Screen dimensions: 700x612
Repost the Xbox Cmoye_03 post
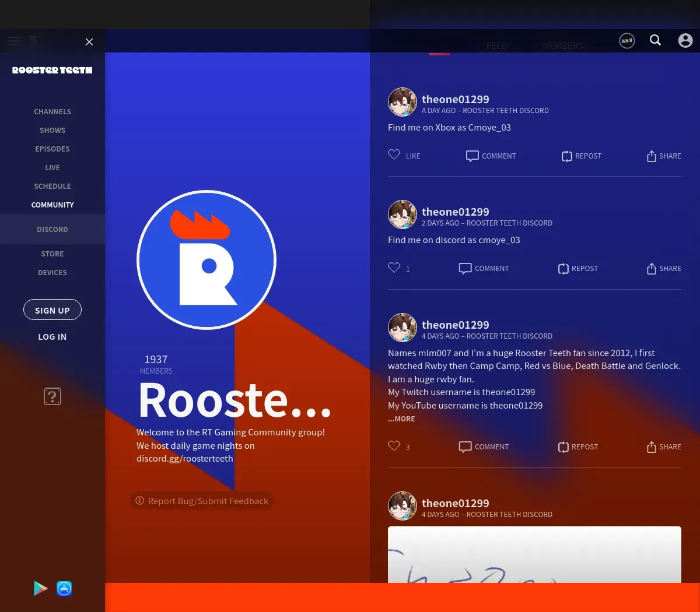(582, 156)
